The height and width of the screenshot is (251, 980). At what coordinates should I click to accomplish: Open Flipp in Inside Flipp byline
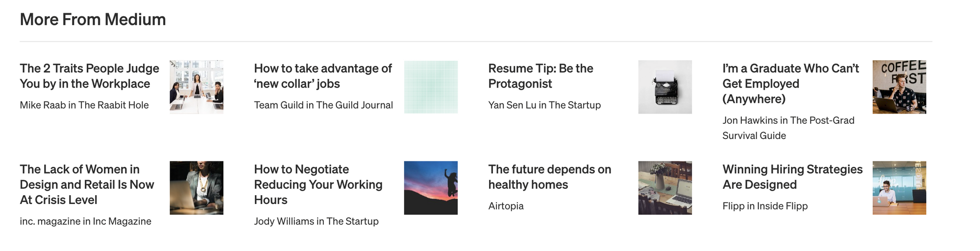pyautogui.click(x=765, y=206)
